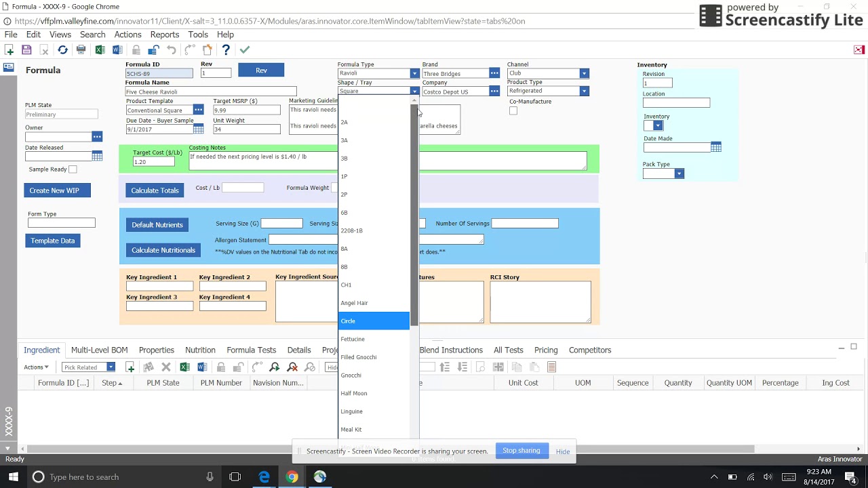Open the Windows Start menu
Viewport: 868px width, 488px height.
(x=14, y=477)
